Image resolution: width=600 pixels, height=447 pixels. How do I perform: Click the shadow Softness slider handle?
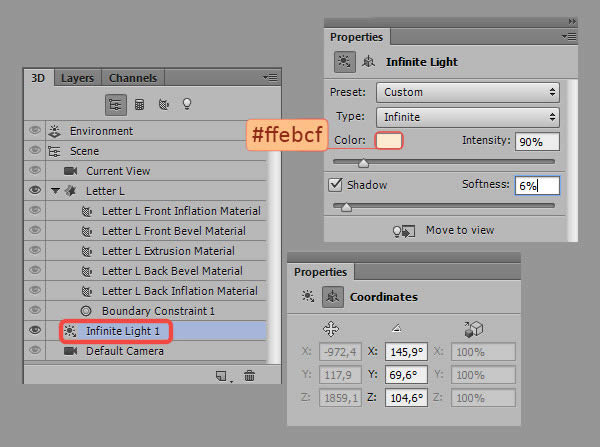(x=346, y=207)
